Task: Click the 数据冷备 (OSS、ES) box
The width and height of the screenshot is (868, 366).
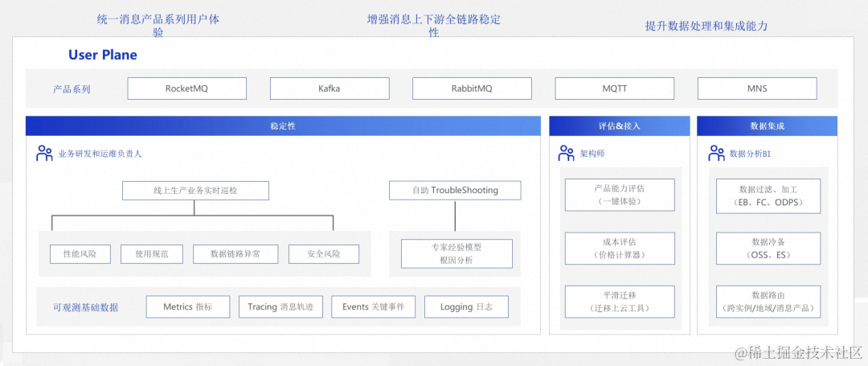Action: (x=767, y=249)
